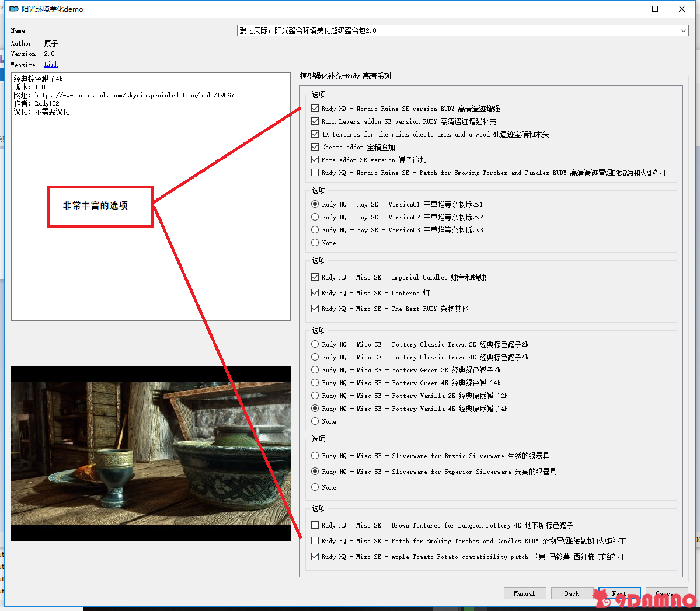The image size is (700, 611).
Task: Enable Brown Textures for Dungeon Pottery 4K
Action: coord(315,525)
